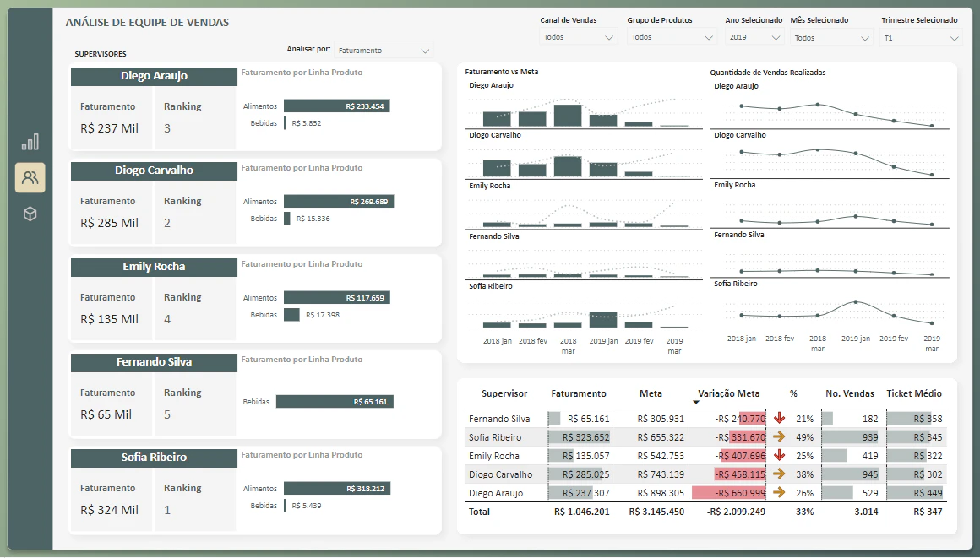
Task: Expand the Grupo de Produtos dropdown
Action: pyautogui.click(x=672, y=37)
